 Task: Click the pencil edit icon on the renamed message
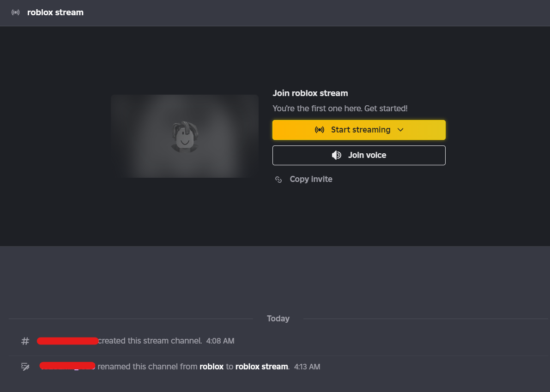[x=25, y=367]
